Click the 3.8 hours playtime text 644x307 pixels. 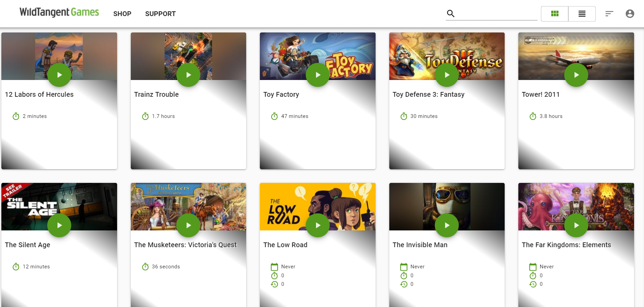[551, 116]
